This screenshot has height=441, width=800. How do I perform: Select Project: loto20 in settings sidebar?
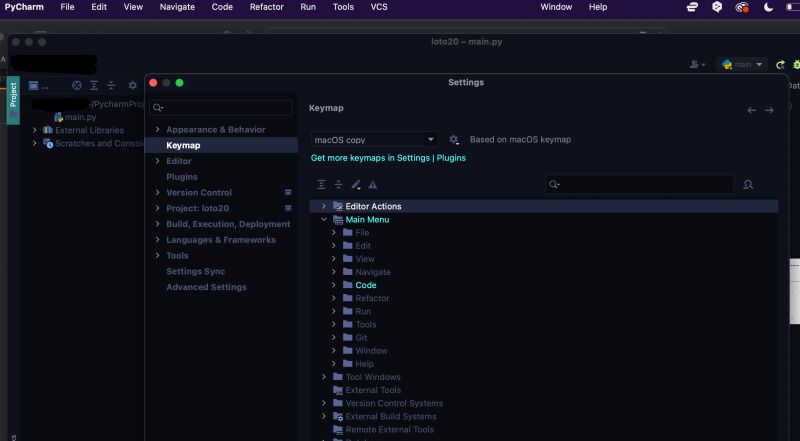[x=197, y=208]
